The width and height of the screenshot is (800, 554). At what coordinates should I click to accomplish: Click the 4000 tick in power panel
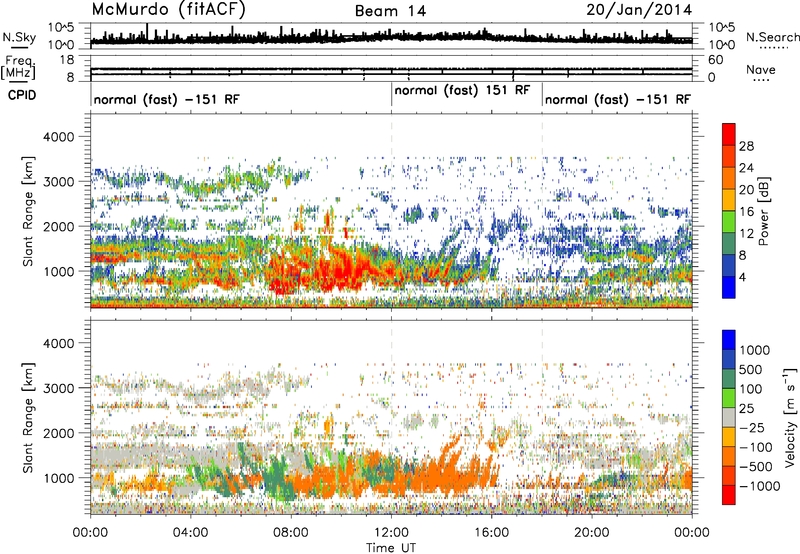[59, 137]
